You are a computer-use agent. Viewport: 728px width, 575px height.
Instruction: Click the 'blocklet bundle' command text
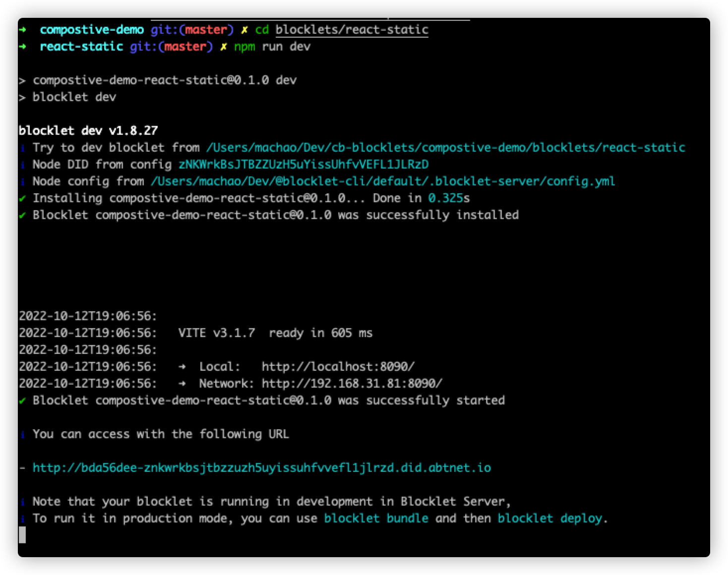pyautogui.click(x=376, y=518)
